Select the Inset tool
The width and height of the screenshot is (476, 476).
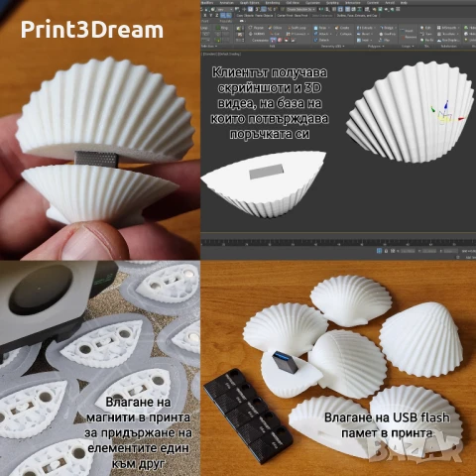363,40
